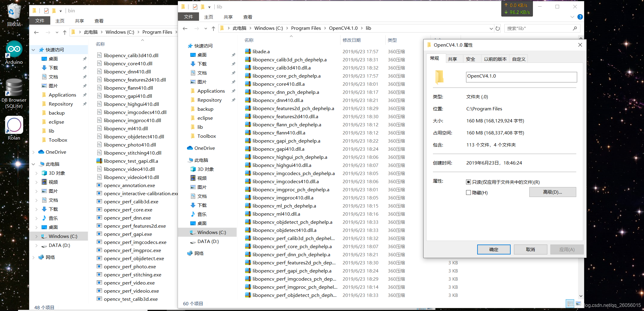Switch to details view icon in lib window
Viewport: 644px width, 311px height.
click(570, 304)
